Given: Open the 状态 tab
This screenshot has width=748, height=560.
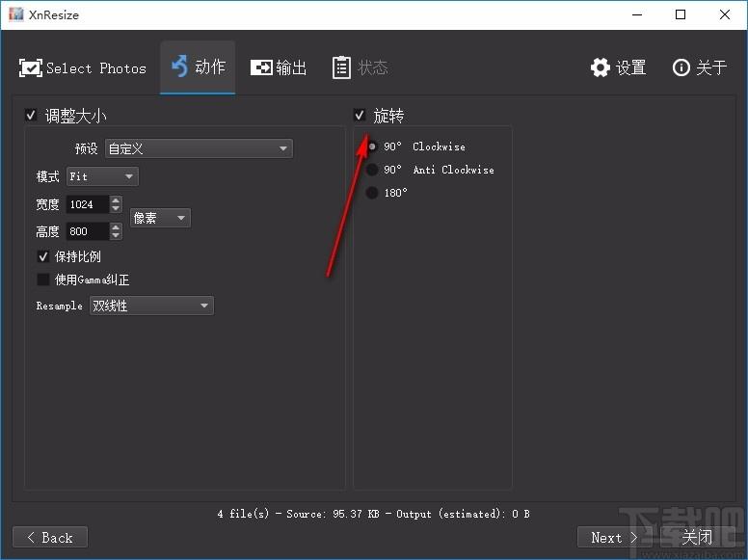Looking at the screenshot, I should tap(361, 67).
